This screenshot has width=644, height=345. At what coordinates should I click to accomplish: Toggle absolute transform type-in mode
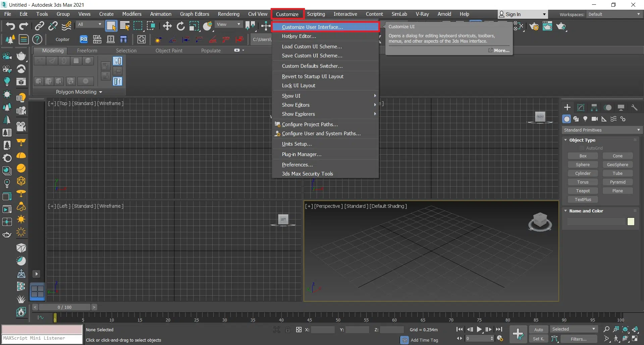(299, 330)
